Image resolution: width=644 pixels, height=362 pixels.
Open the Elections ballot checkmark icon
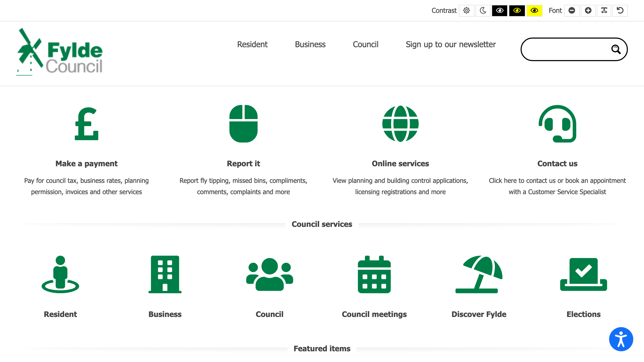583,274
